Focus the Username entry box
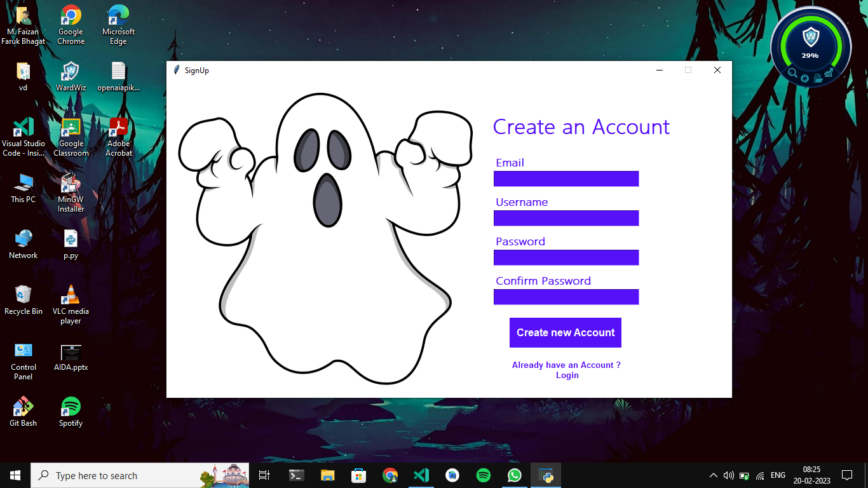This screenshot has width=868, height=488. (x=566, y=218)
